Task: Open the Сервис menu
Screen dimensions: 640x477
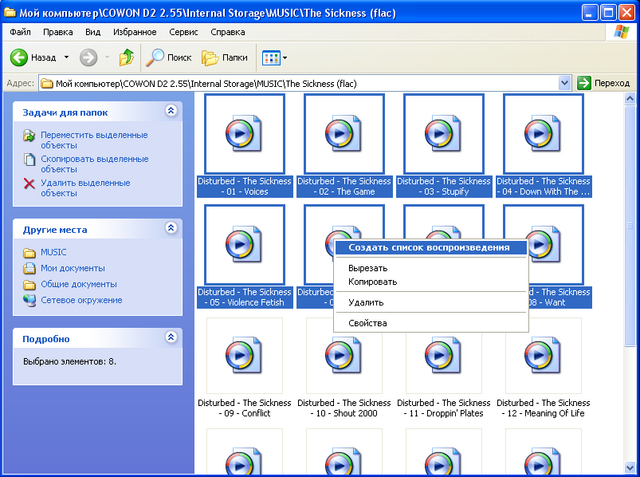Action: pyautogui.click(x=183, y=32)
